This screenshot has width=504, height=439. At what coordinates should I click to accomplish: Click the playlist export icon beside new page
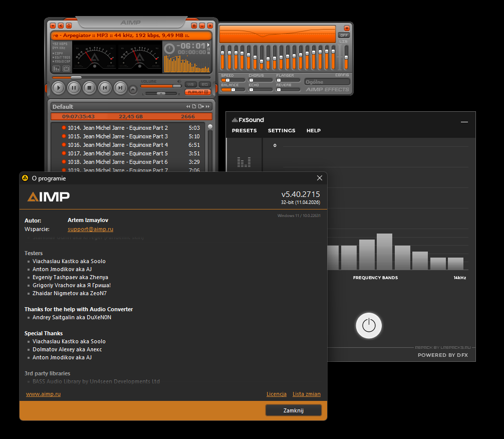point(201,106)
